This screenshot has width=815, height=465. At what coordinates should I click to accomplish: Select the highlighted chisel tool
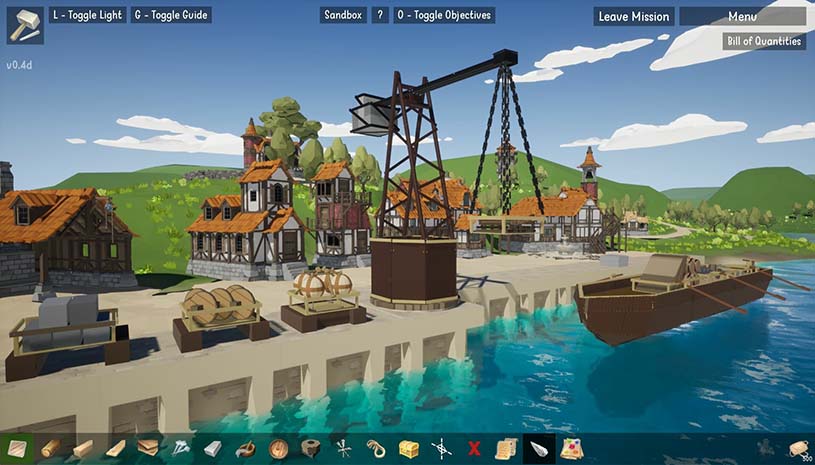click(x=539, y=448)
